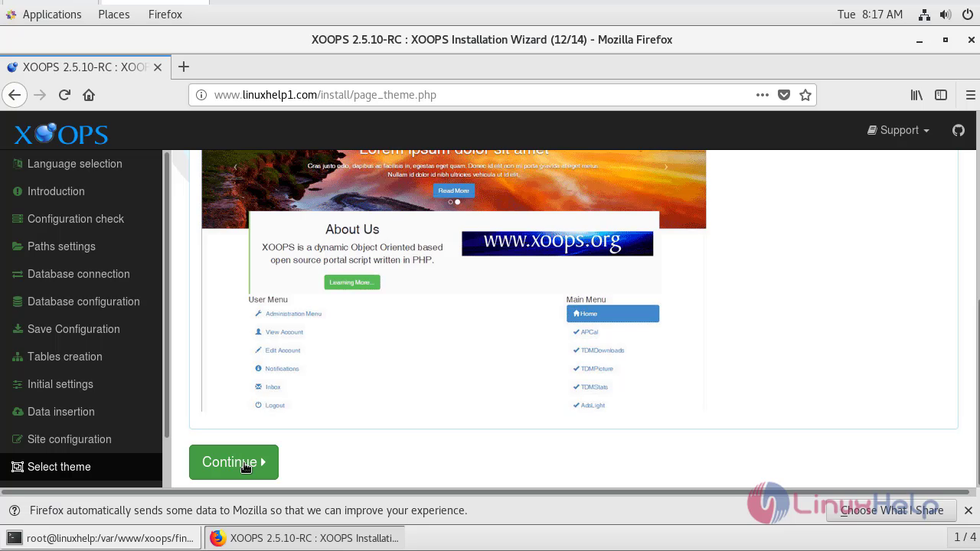Click the forward navigation arrow
Image resolution: width=980 pixels, height=551 pixels.
tap(40, 95)
